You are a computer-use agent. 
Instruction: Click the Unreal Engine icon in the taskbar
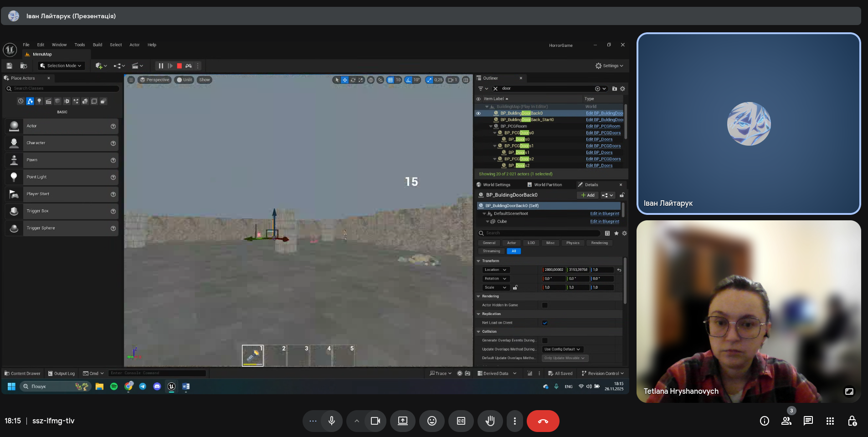(x=171, y=386)
